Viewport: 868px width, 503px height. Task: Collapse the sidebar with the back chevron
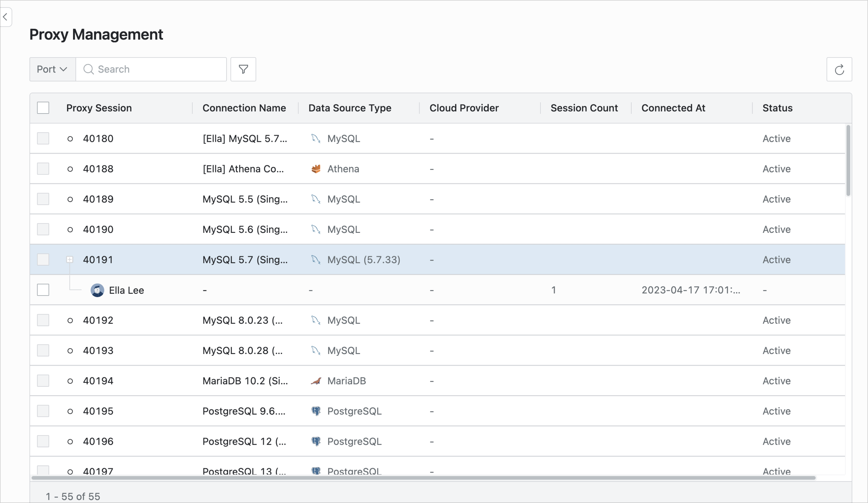coord(5,17)
